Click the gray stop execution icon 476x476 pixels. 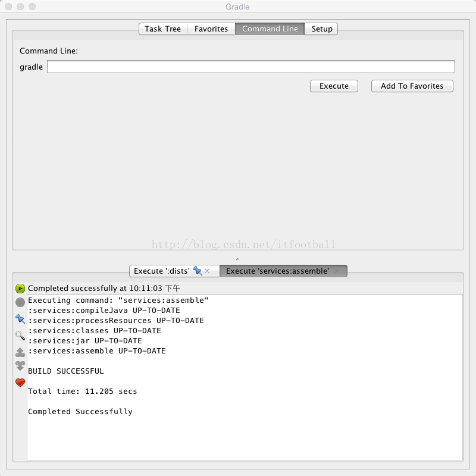(20, 302)
